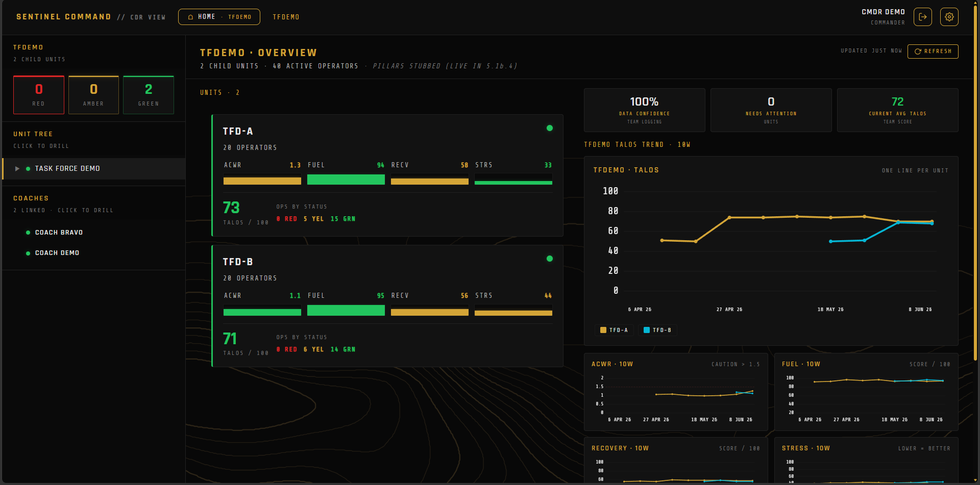Toggle TFD-B legend entry in TALOS chart
This screenshot has height=485, width=980.
click(x=657, y=330)
